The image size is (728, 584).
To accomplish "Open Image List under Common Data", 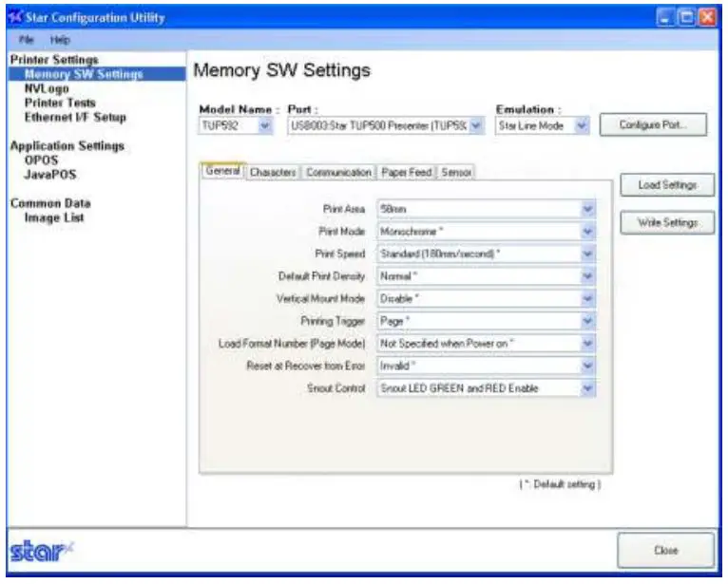I will tap(54, 217).
